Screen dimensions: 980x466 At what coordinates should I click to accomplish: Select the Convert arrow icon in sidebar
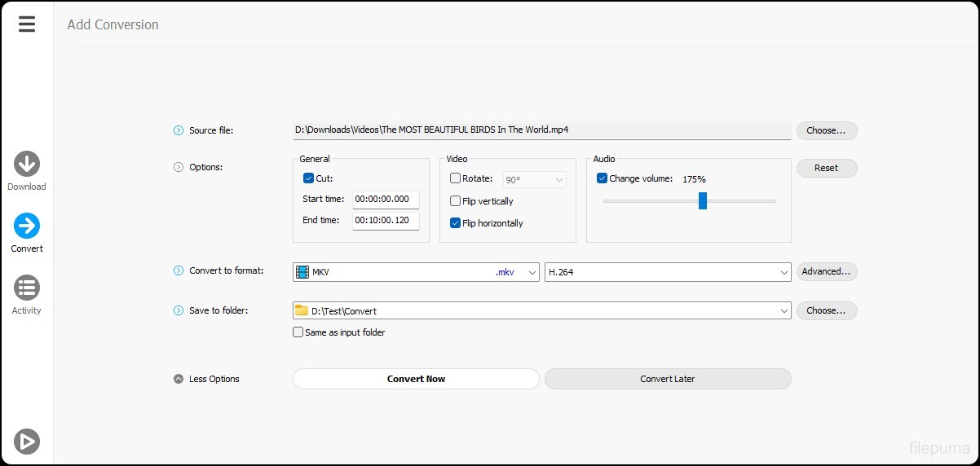[27, 226]
